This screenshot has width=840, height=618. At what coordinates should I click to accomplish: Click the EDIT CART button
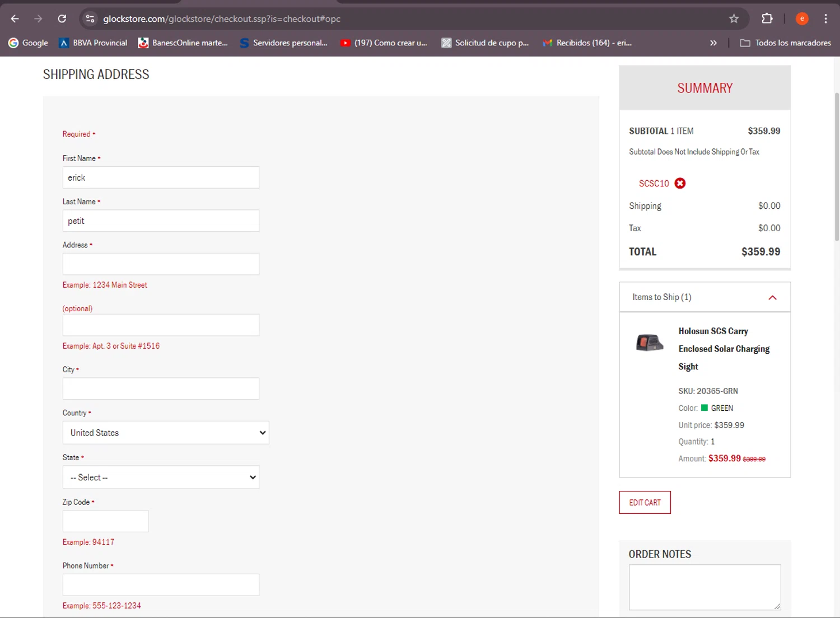click(x=645, y=502)
